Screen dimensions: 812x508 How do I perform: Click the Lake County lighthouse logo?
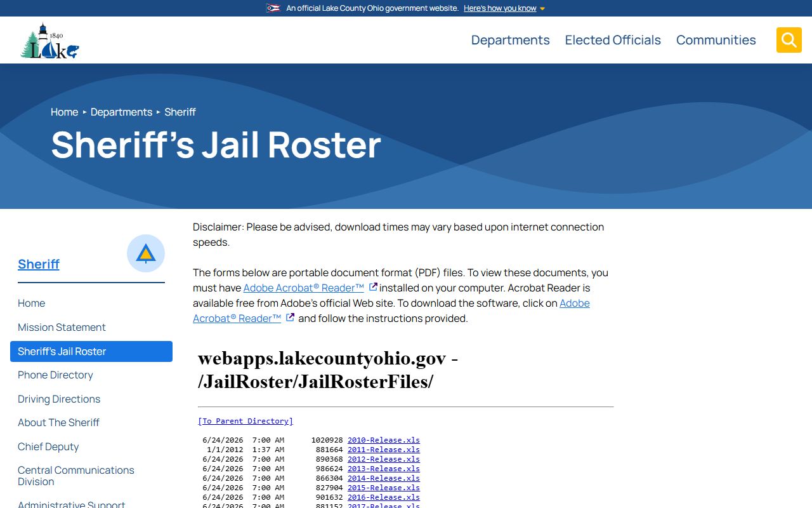[49, 41]
